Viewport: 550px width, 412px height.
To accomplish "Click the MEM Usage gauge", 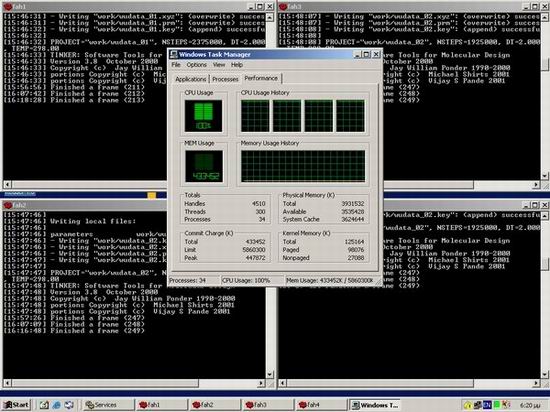I will [204, 166].
